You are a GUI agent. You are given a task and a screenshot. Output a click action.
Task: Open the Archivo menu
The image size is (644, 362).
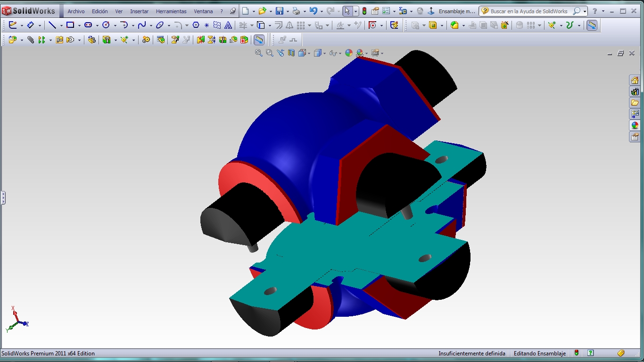coord(76,11)
